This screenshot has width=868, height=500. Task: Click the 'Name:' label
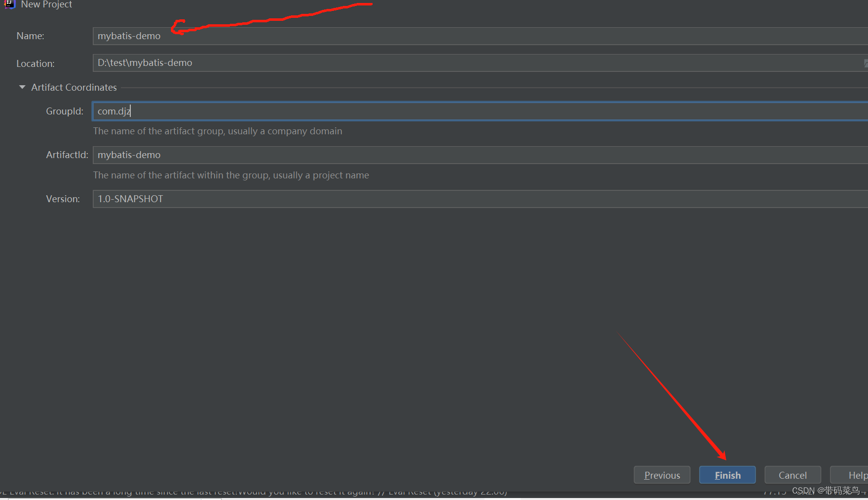click(x=30, y=36)
